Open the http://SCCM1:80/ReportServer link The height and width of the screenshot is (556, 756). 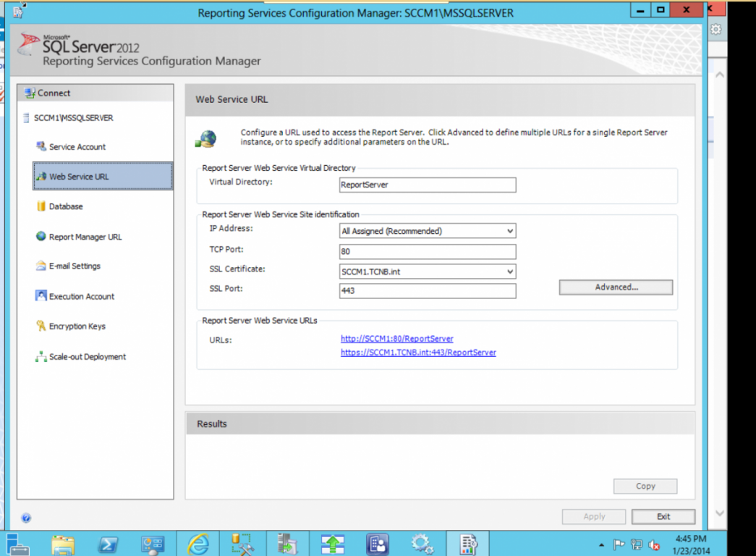point(396,339)
